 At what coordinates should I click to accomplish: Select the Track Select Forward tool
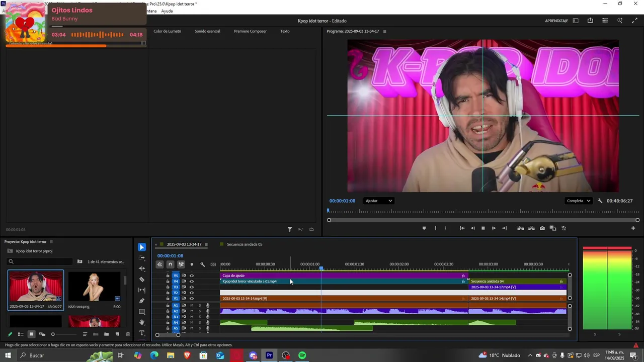tap(142, 257)
